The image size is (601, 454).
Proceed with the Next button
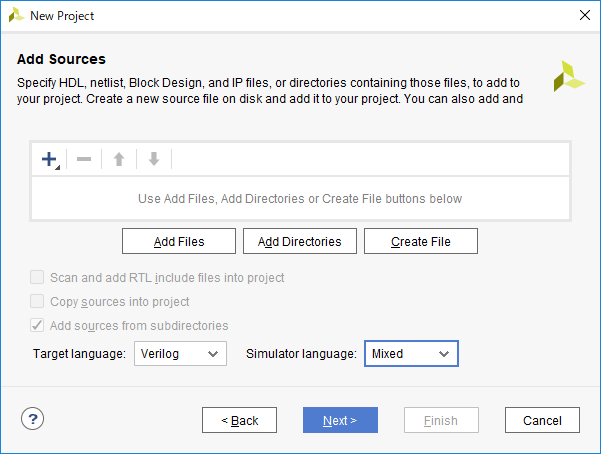[x=340, y=420]
